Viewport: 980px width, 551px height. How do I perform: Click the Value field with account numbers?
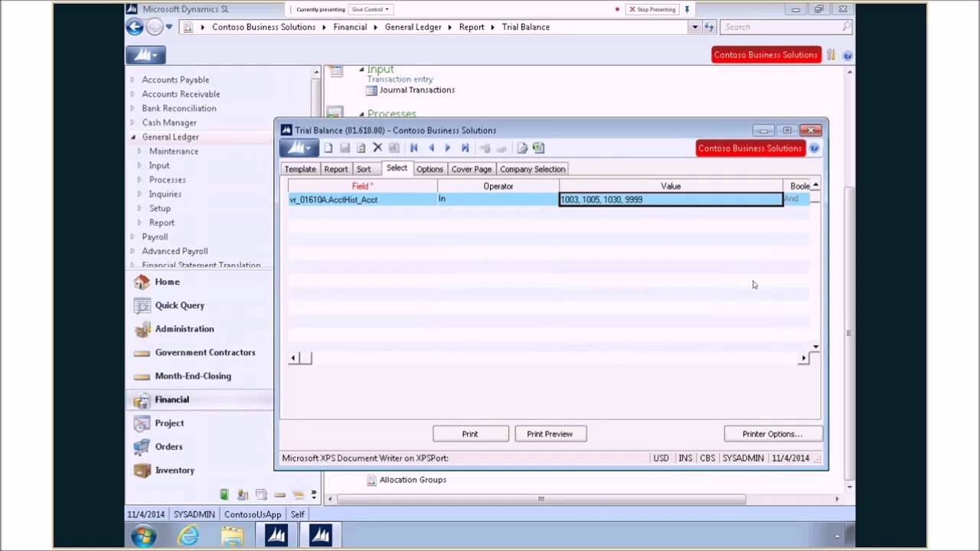(x=671, y=199)
